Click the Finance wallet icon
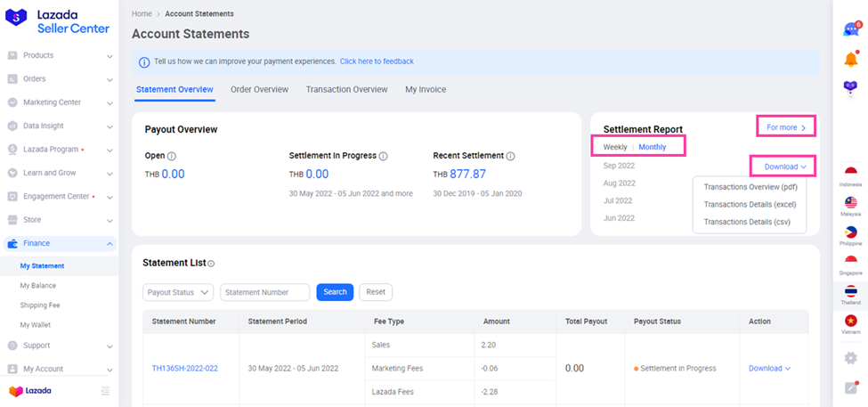Image resolution: width=868 pixels, height=407 pixels. pos(12,243)
